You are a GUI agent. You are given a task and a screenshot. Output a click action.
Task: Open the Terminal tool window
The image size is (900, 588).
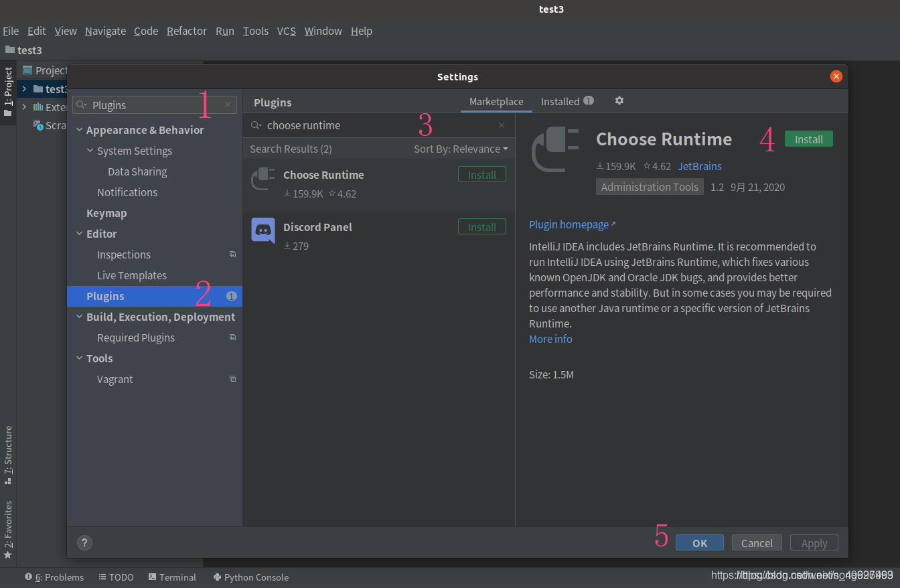172,577
